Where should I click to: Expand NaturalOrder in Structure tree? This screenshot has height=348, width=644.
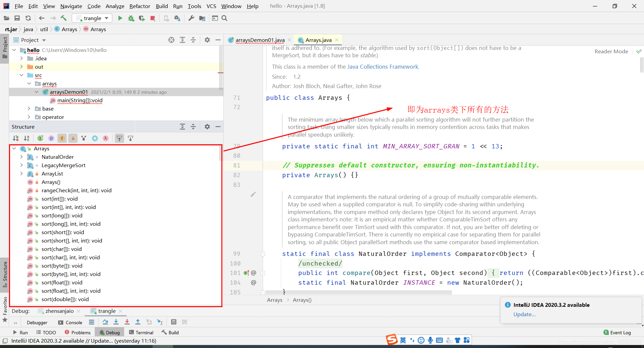point(21,157)
